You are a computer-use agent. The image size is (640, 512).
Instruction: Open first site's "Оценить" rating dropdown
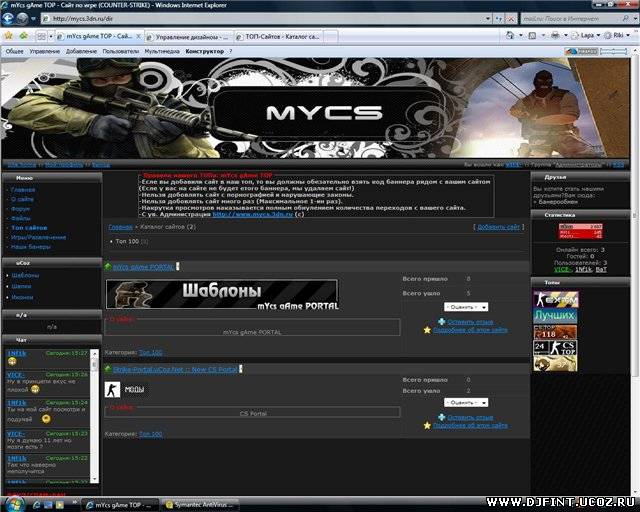point(465,307)
